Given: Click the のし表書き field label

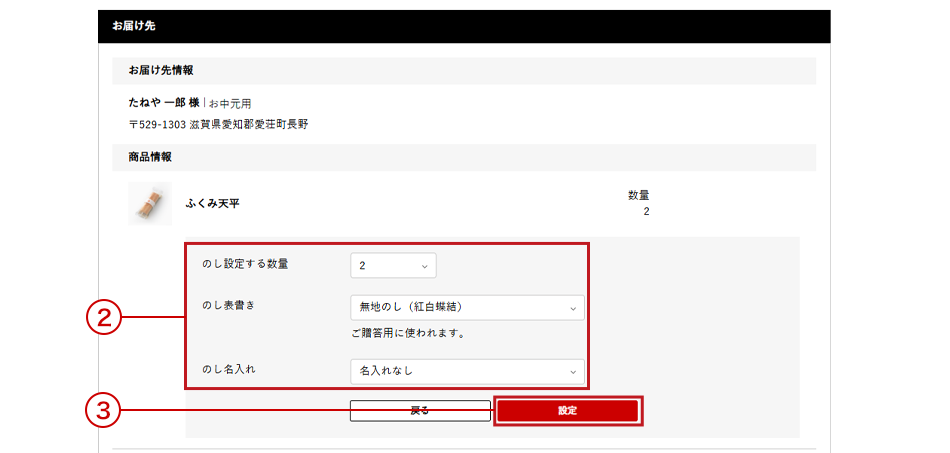Looking at the screenshot, I should tap(229, 305).
